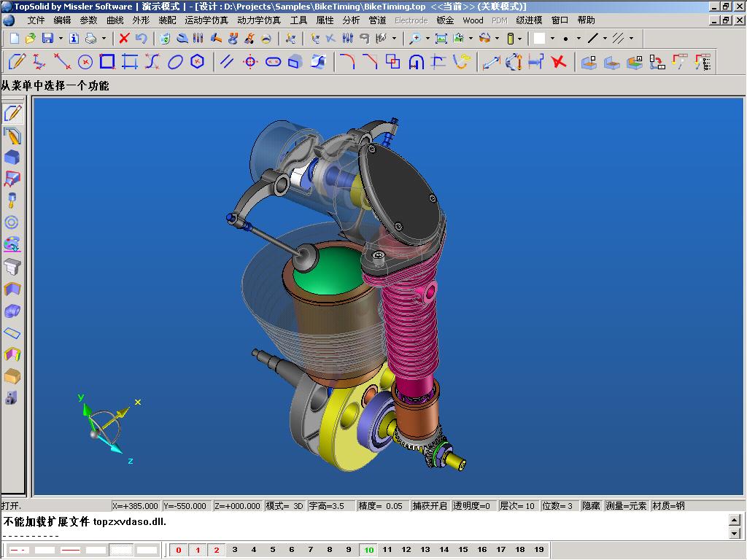Select the ellipse curve tool

(175, 62)
